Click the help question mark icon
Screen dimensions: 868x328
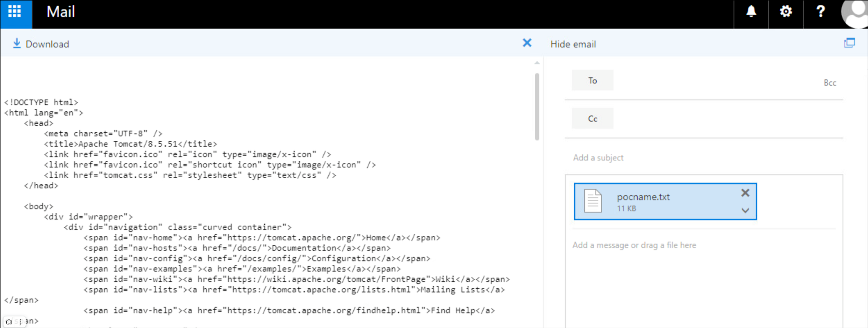[x=820, y=12]
